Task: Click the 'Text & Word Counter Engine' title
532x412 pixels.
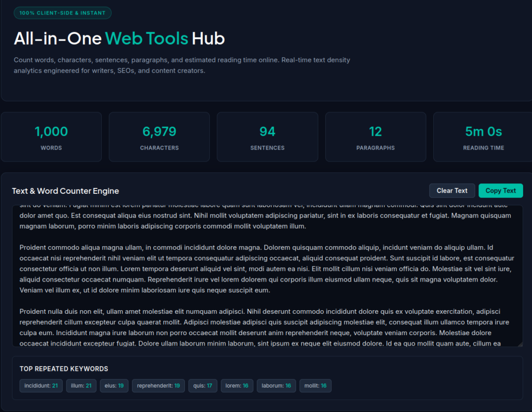Action: (x=65, y=191)
